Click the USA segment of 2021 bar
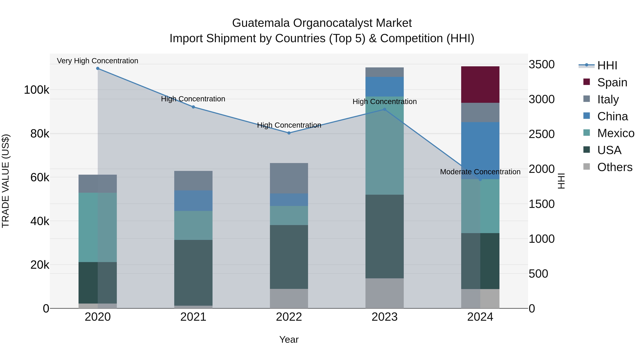The height and width of the screenshot is (362, 644). click(193, 273)
